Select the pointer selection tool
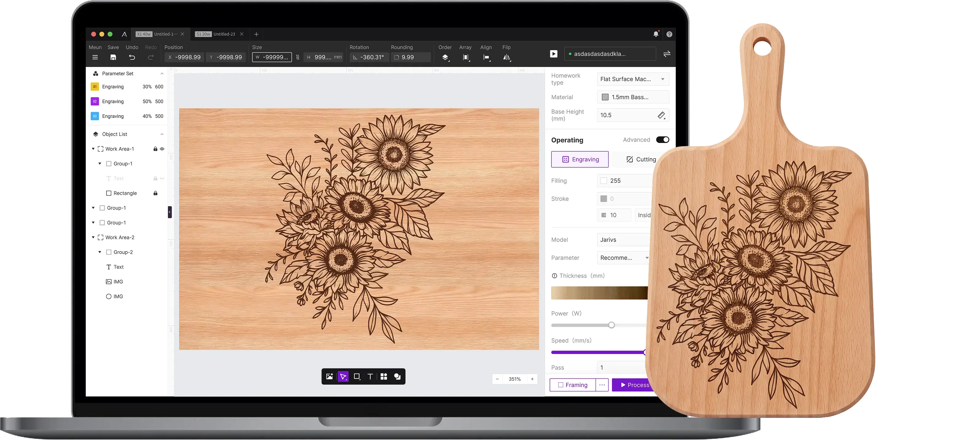 (x=343, y=376)
